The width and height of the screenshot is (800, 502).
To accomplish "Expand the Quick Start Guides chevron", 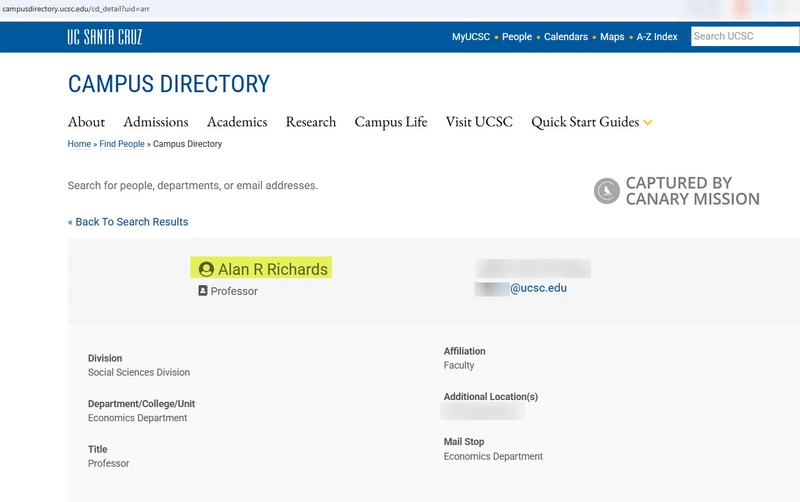I will pos(647,122).
